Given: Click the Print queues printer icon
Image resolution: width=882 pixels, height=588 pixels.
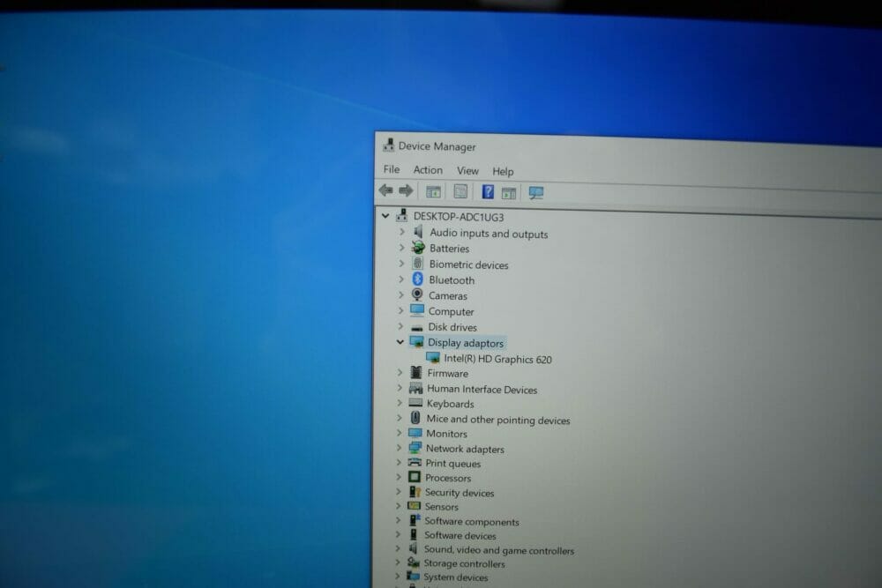Looking at the screenshot, I should pos(415,462).
